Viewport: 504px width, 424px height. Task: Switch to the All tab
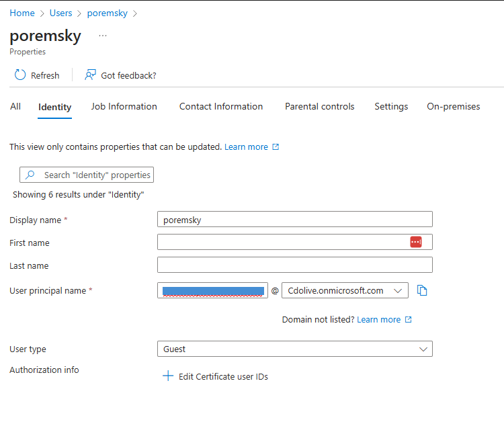tap(15, 106)
